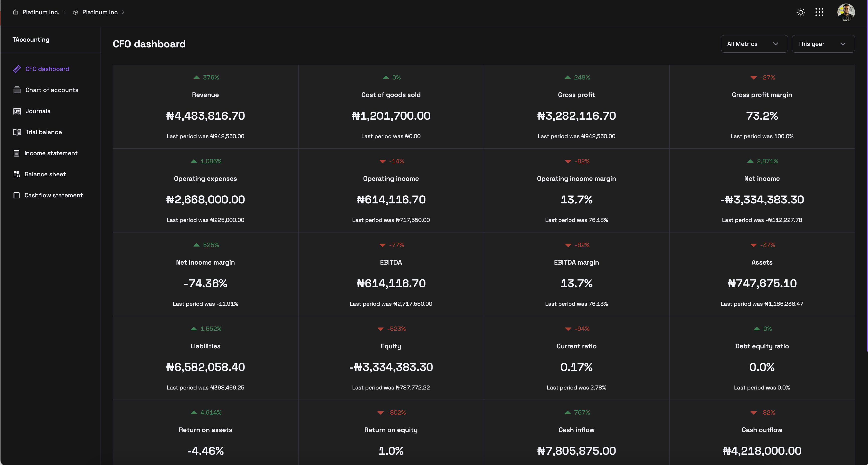Image resolution: width=868 pixels, height=465 pixels.
Task: Open the apps grid menu icon
Action: pos(819,13)
